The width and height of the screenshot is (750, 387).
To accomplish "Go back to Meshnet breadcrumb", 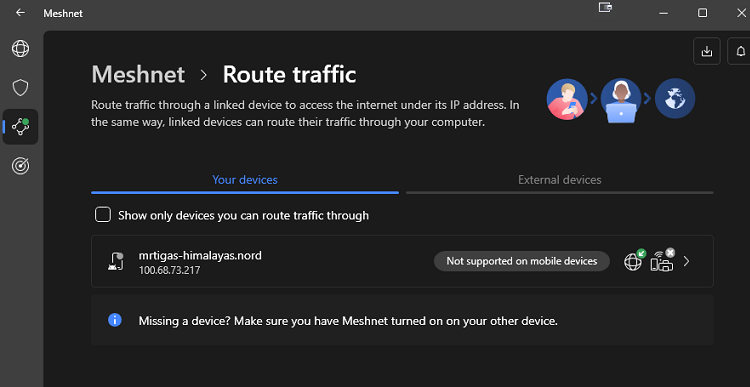I will click(138, 75).
